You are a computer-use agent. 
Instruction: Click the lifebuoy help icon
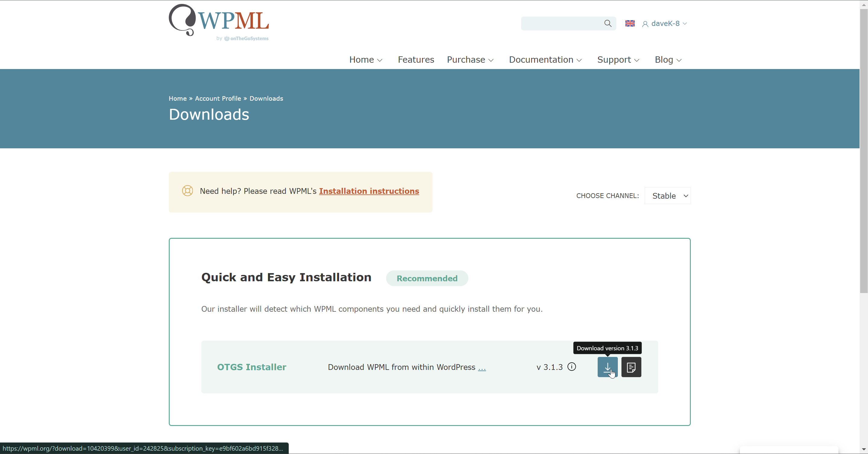[187, 191]
